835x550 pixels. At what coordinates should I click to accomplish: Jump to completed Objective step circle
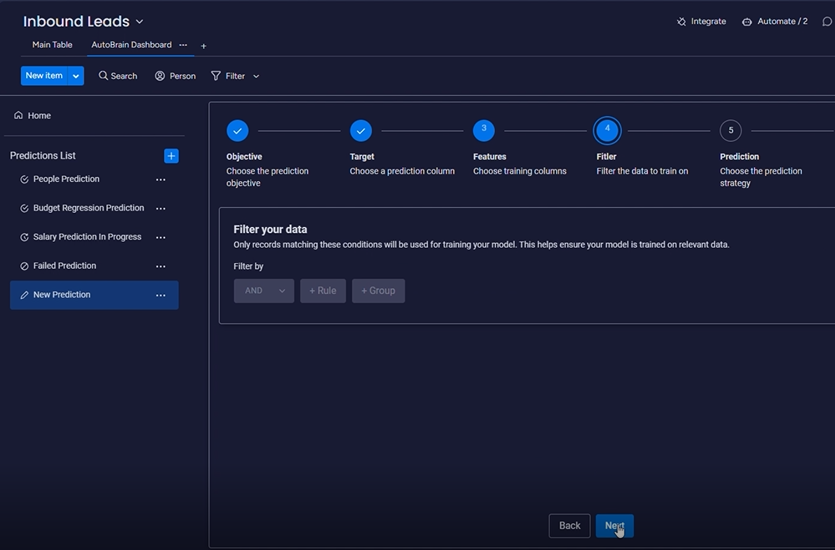tap(237, 131)
